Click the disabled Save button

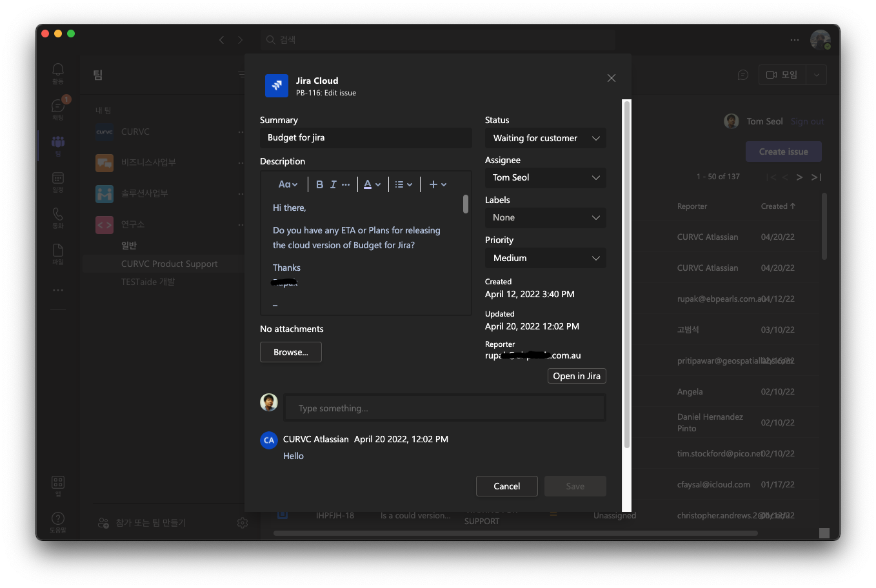(x=575, y=486)
